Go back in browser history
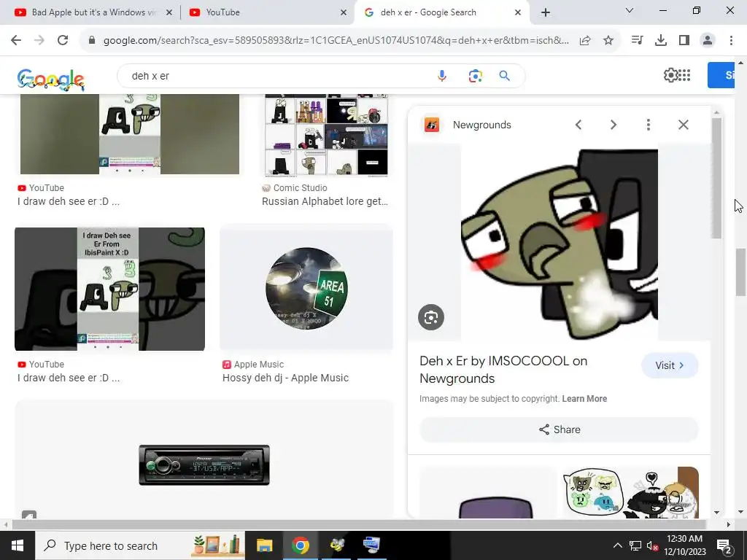The height and width of the screenshot is (560, 747). (16, 41)
